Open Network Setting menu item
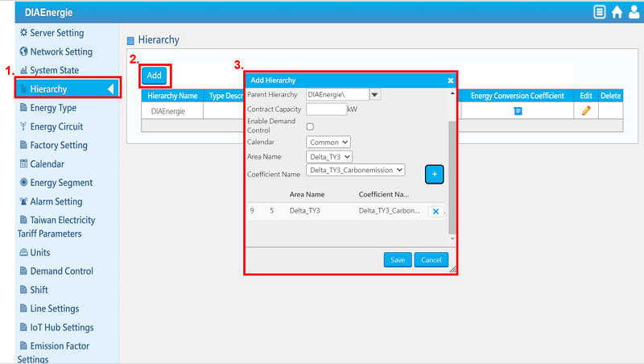 [x=61, y=52]
